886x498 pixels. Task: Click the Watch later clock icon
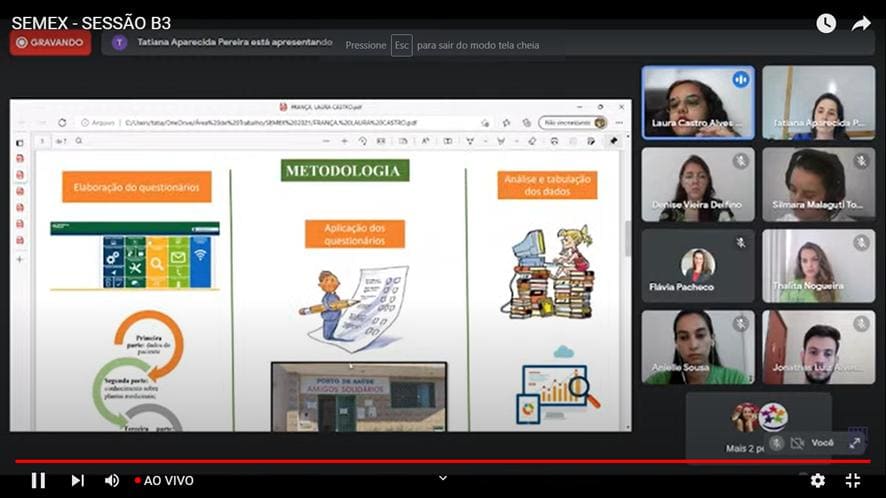click(x=826, y=23)
